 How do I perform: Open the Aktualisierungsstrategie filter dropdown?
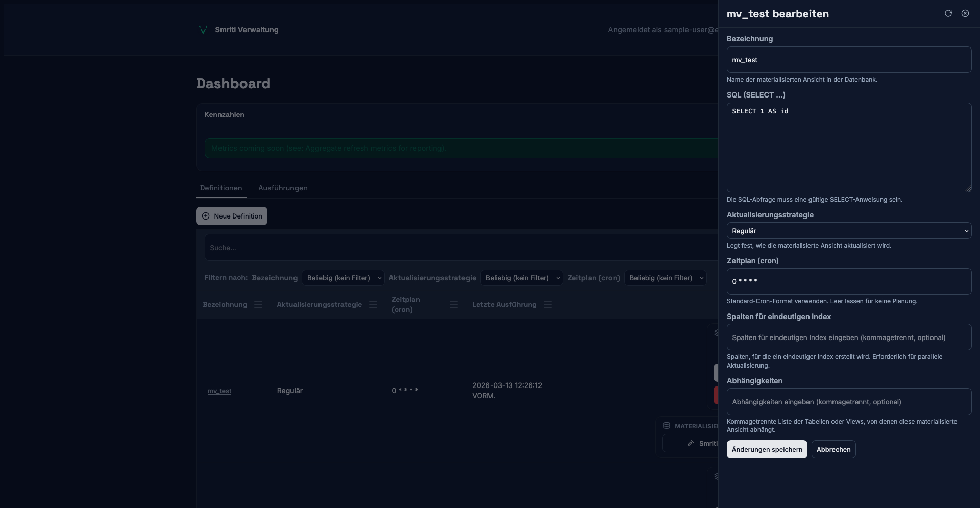[521, 278]
